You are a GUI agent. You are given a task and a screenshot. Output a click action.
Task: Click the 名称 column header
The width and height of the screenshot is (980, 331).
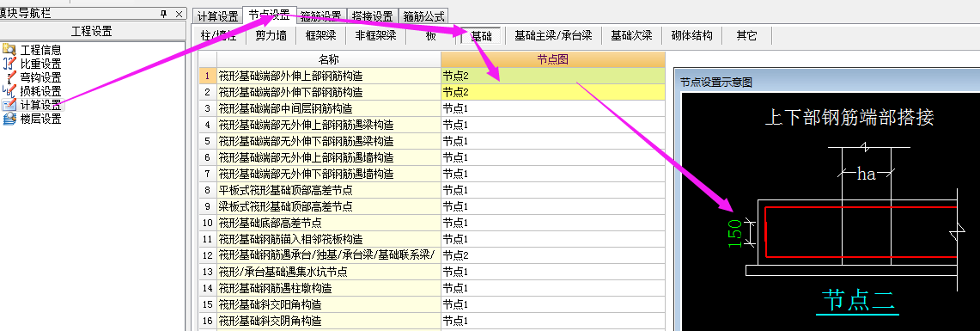point(329,59)
